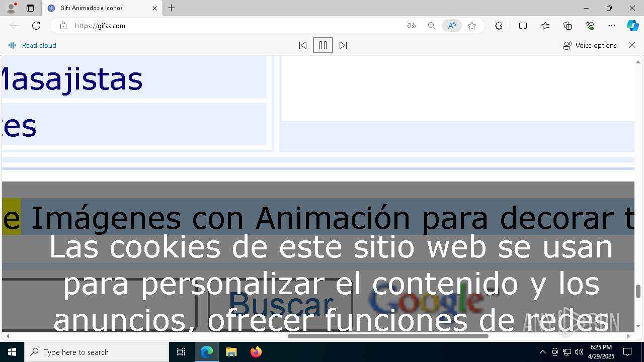
Task: Skip to next paragraph in Read aloud
Action: pos(343,45)
